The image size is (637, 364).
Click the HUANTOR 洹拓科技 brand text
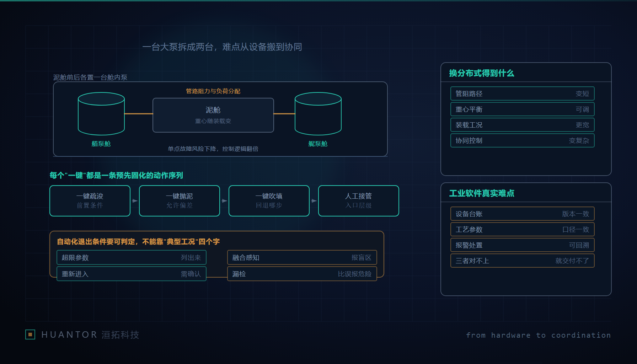coord(90,334)
